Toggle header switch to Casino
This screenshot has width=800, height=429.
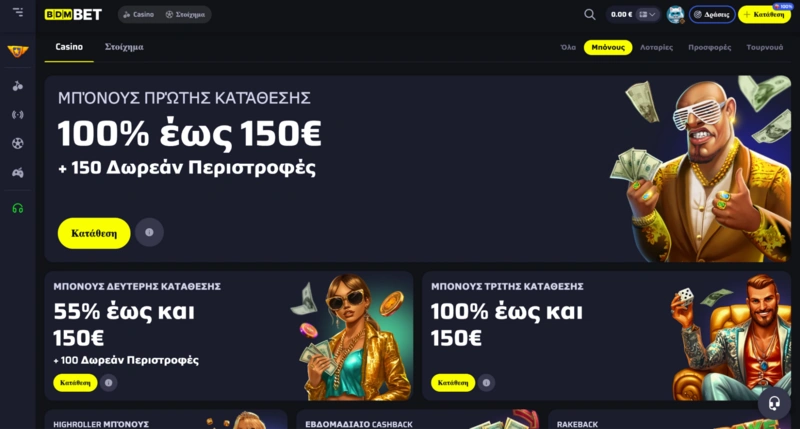pos(139,14)
